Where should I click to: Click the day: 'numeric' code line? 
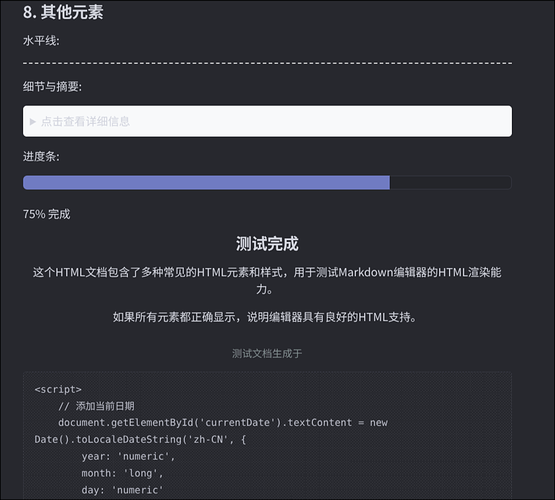pyautogui.click(x=122, y=490)
